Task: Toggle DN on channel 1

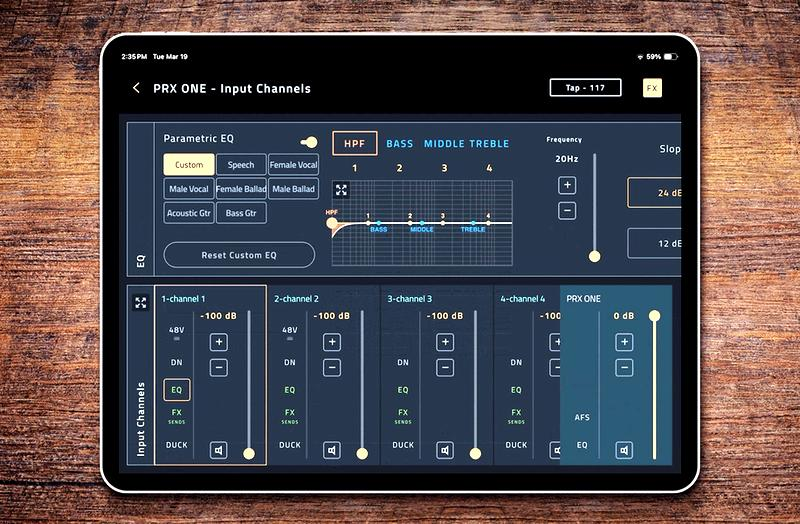Action: [x=177, y=362]
